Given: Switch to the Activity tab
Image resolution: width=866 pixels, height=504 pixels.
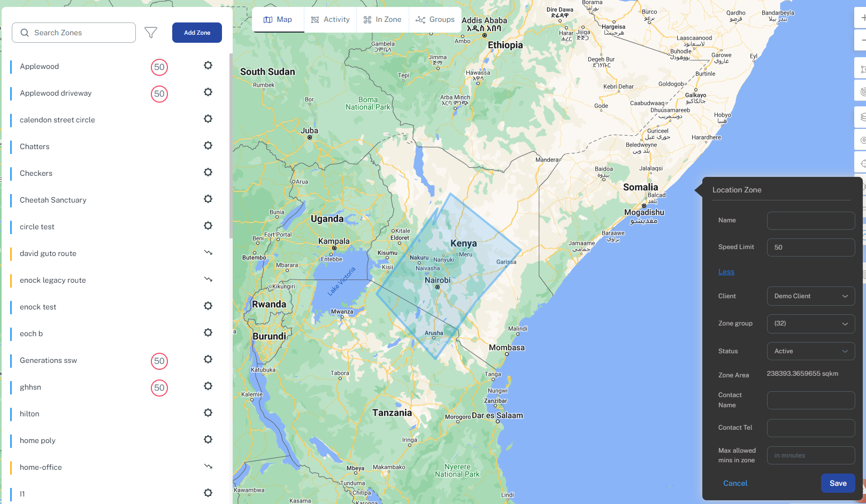Looking at the screenshot, I should click(x=331, y=20).
